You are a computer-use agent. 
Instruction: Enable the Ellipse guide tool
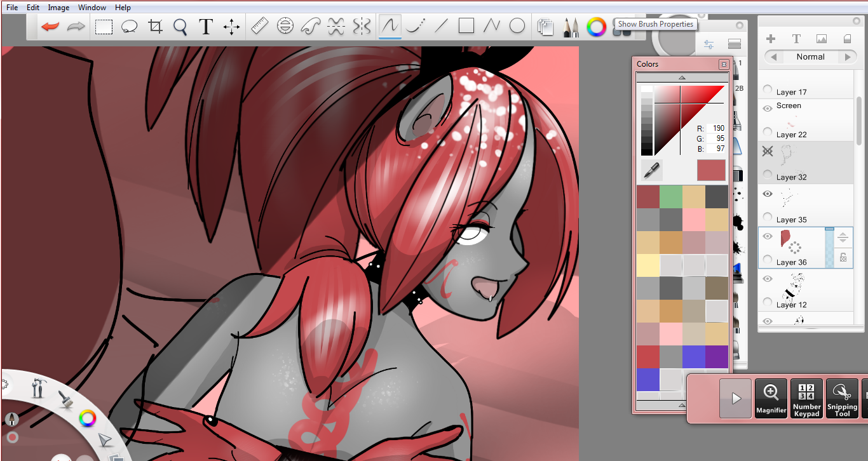pyautogui.click(x=285, y=26)
